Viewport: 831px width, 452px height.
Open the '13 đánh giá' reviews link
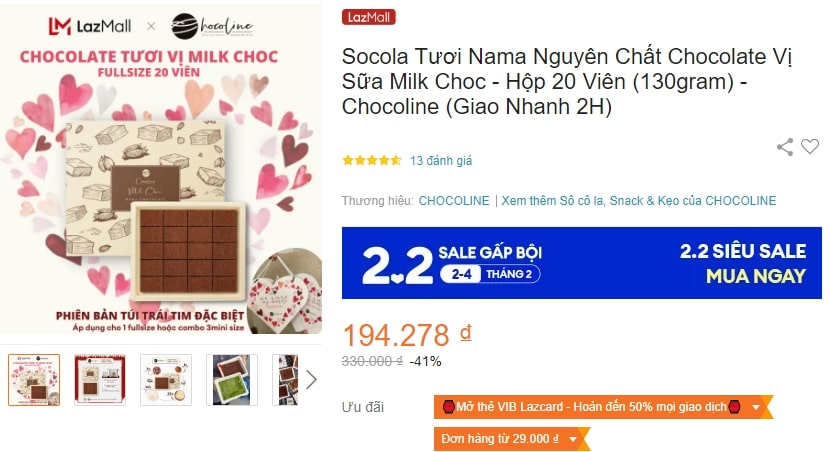click(x=441, y=161)
